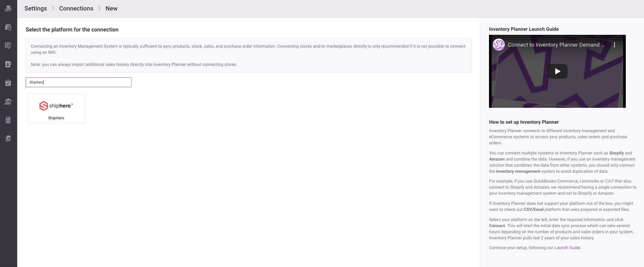This screenshot has width=644, height=267.
Task: Click 'How to set up Inventory Planner' heading
Action: [x=524, y=122]
